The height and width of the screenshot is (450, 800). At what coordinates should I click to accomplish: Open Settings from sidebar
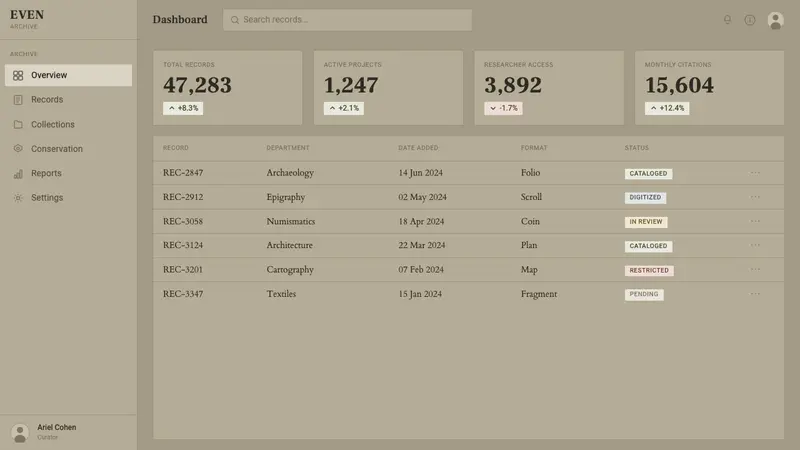click(68, 197)
